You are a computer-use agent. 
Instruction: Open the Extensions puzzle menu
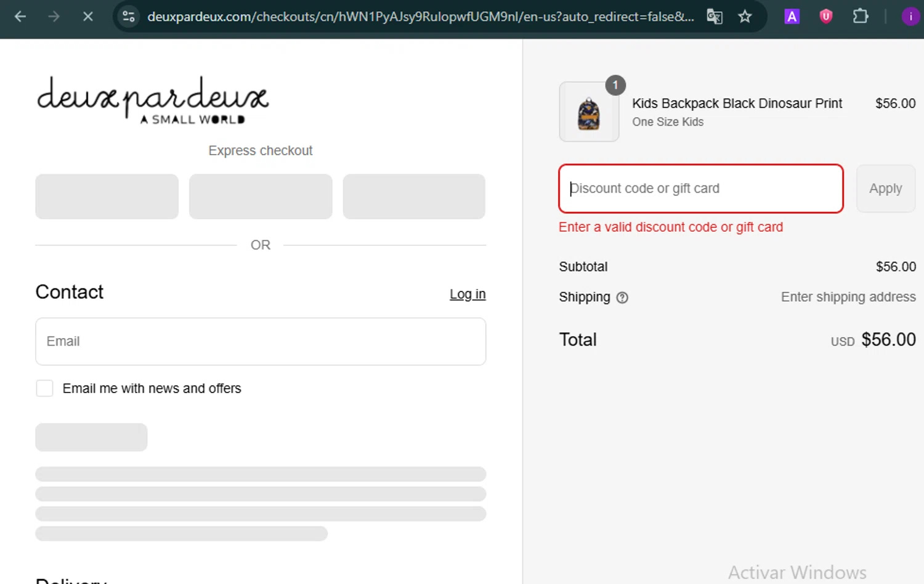861,17
